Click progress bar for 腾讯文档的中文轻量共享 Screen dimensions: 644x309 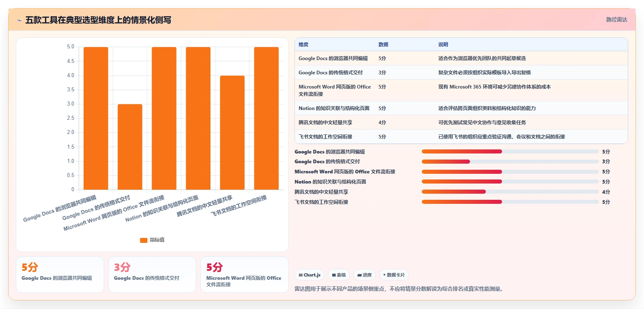[510, 192]
